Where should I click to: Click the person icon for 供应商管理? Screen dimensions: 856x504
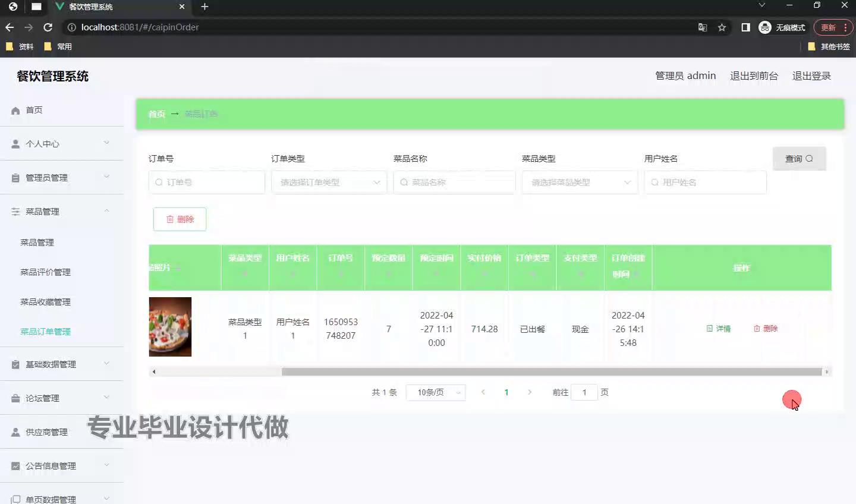pos(15,432)
